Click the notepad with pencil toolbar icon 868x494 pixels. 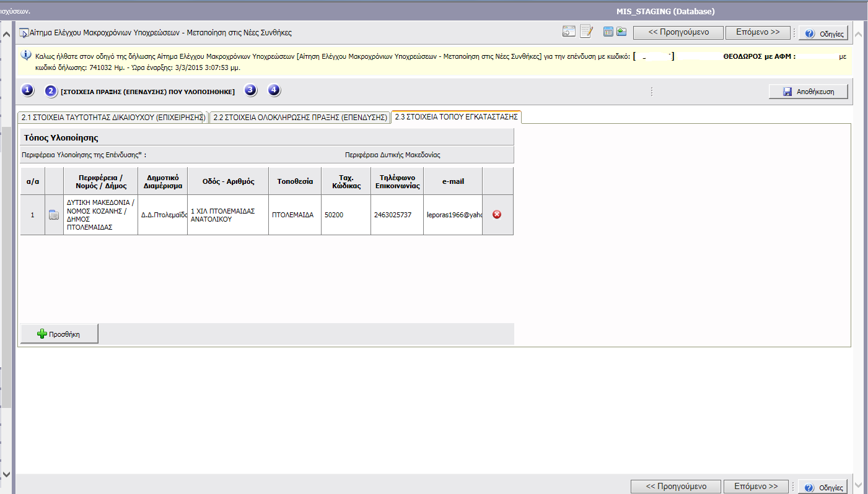[x=586, y=32]
